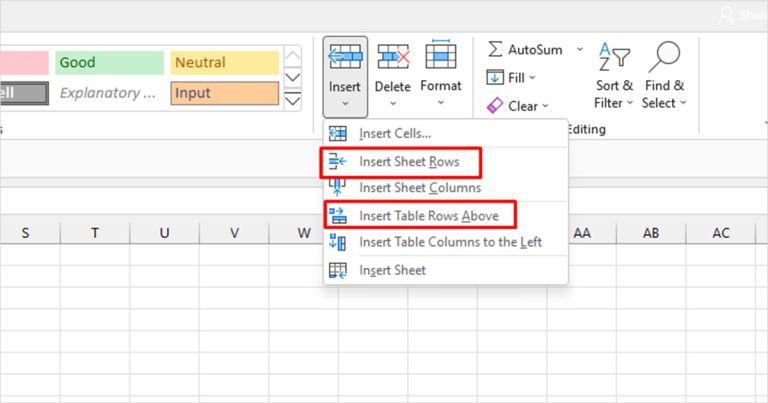This screenshot has height=403, width=768.
Task: Apply the Good cell style
Action: (x=110, y=63)
